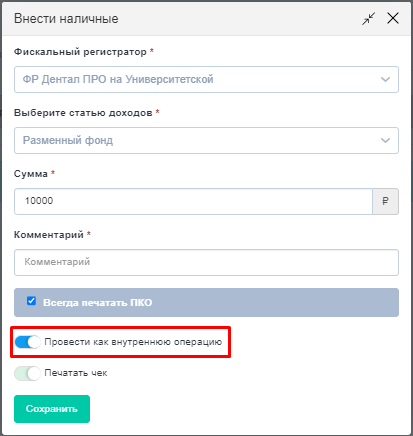This screenshot has height=436, width=413.
Task: Click the green Сохранить button
Action: click(52, 409)
